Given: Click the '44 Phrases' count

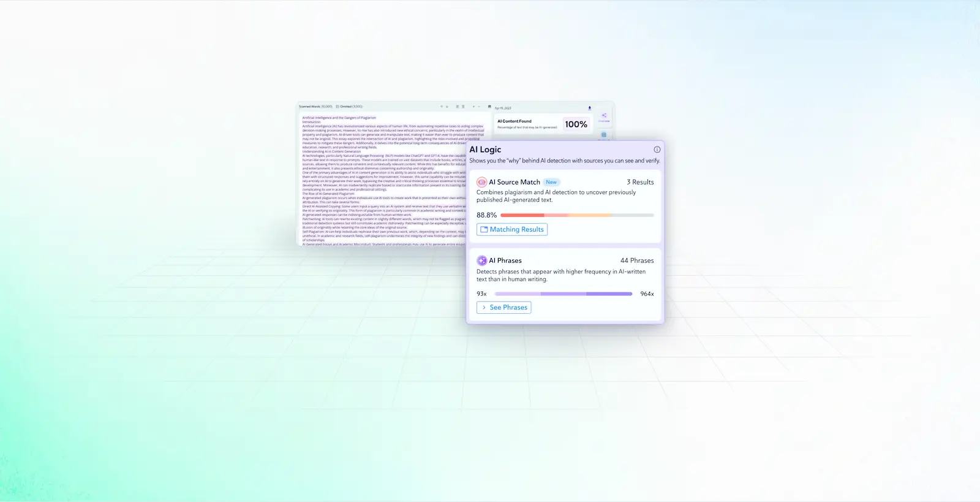Looking at the screenshot, I should point(637,261).
